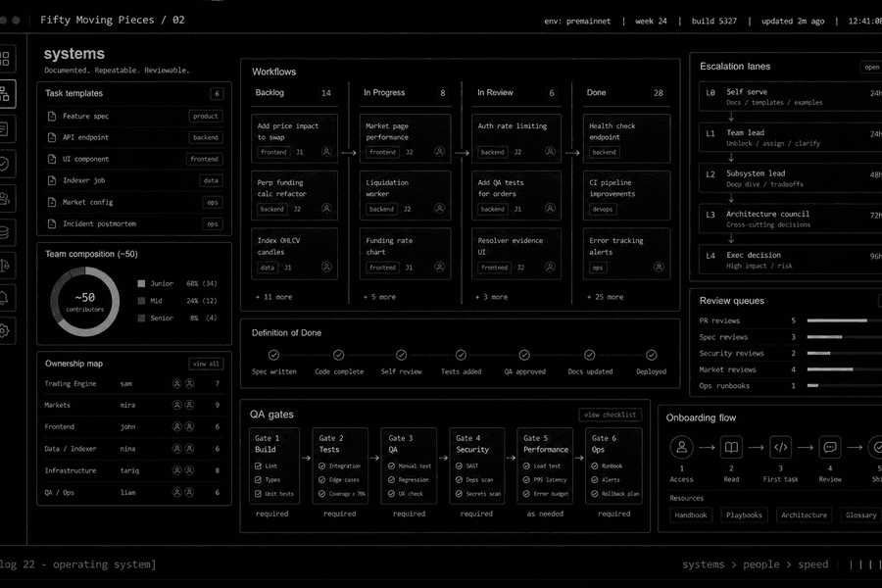Click the file icon beside Indexer job
Image resolution: width=882 pixels, height=588 pixels.
[52, 180]
